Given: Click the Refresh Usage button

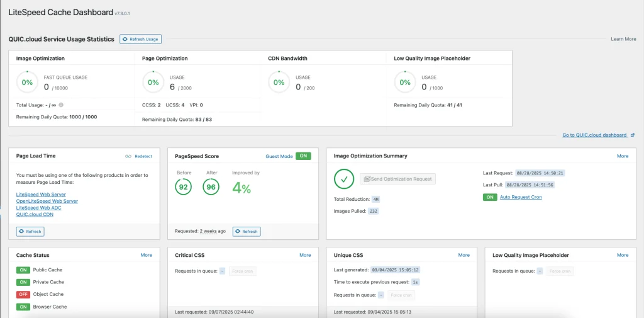Looking at the screenshot, I should (140, 39).
